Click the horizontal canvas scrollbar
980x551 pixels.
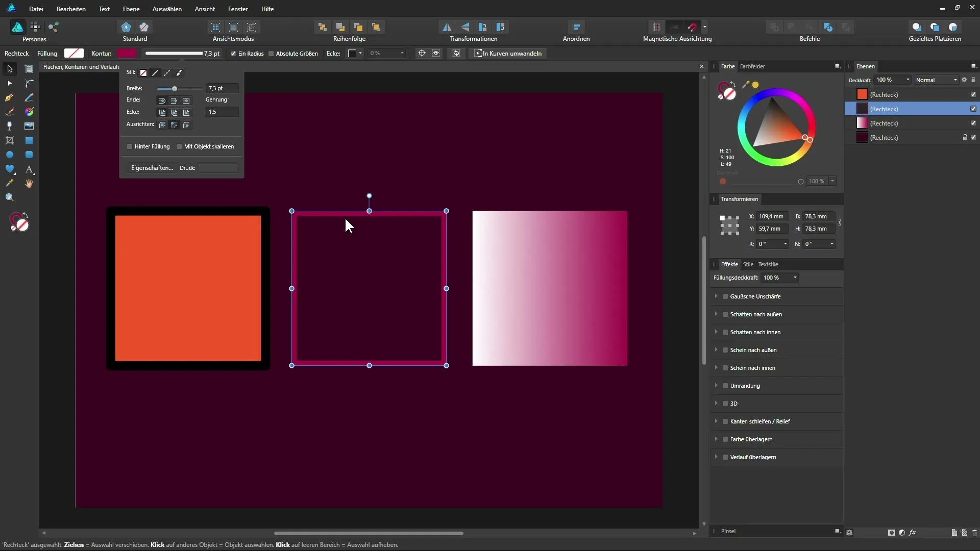coord(369,533)
